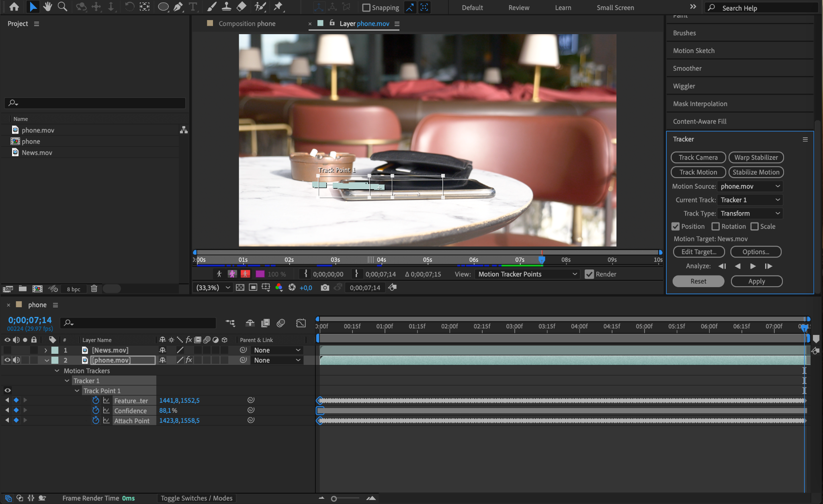Click the Apply button in Tracker

point(756,281)
